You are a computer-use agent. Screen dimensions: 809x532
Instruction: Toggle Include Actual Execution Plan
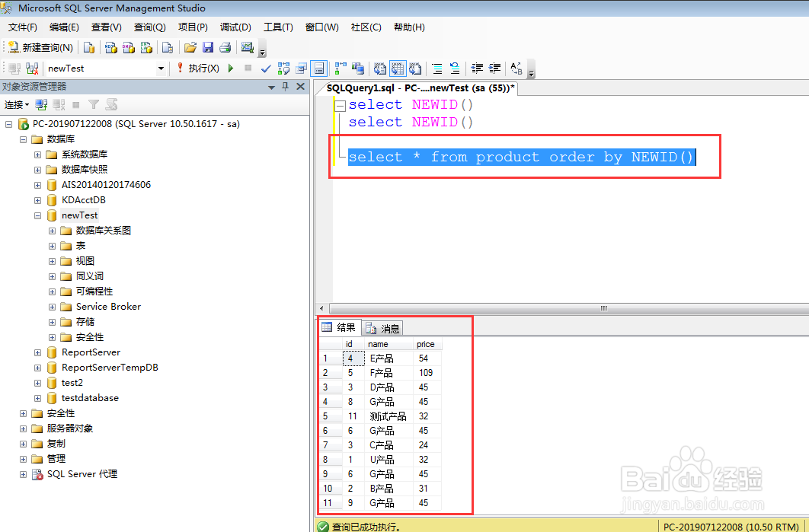pyautogui.click(x=341, y=68)
